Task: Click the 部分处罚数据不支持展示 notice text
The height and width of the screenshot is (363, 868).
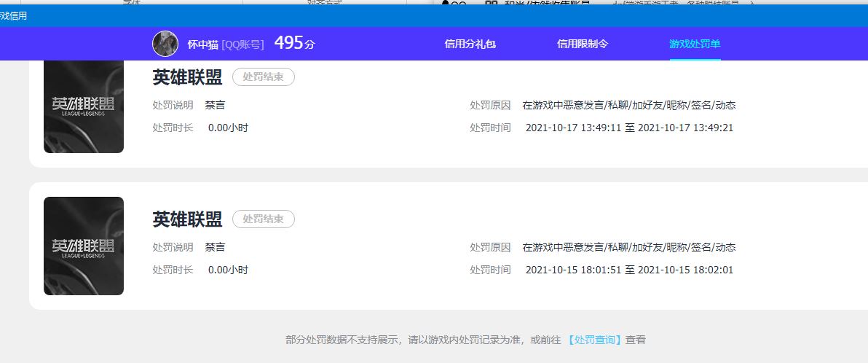Action: [x=465, y=340]
